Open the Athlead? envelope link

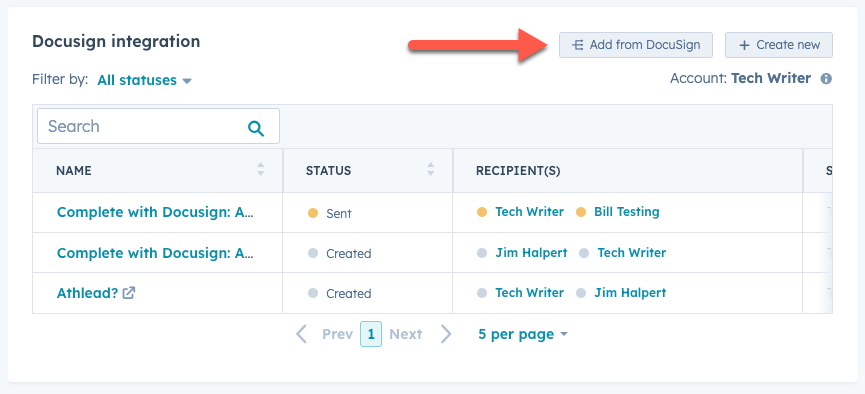87,293
